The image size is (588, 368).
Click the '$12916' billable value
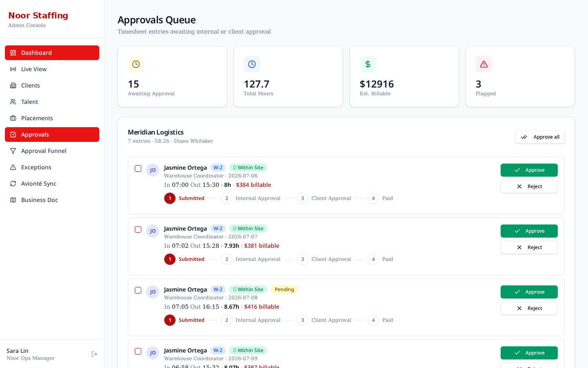point(377,84)
